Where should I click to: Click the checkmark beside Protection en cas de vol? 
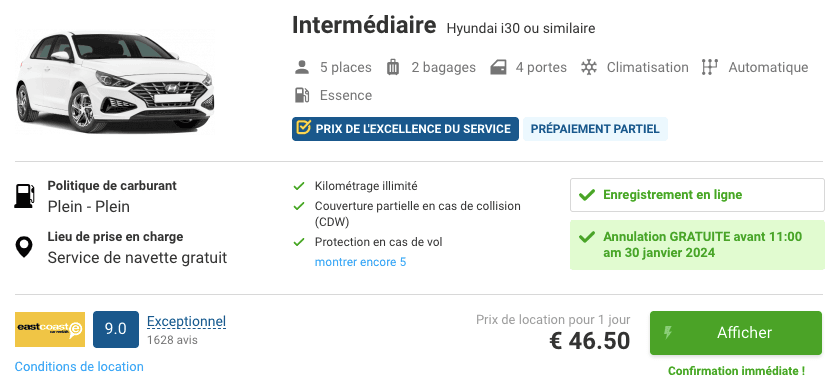299,242
